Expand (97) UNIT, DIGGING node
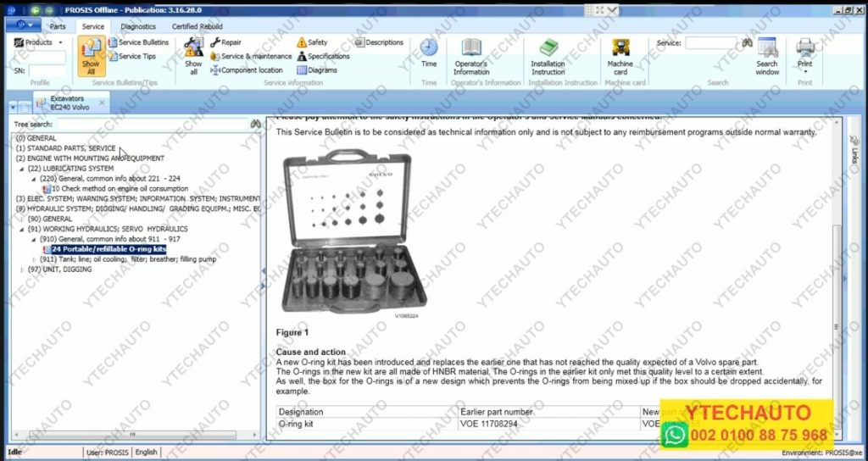This screenshot has height=461, width=868. pyautogui.click(x=22, y=269)
